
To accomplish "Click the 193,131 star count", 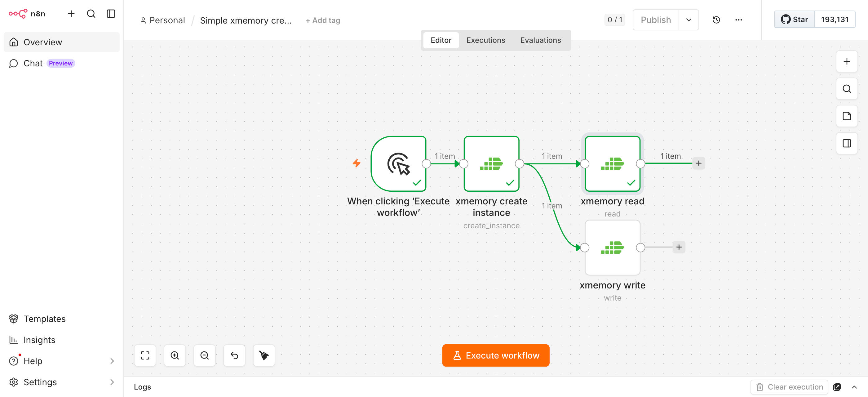I will click(835, 20).
